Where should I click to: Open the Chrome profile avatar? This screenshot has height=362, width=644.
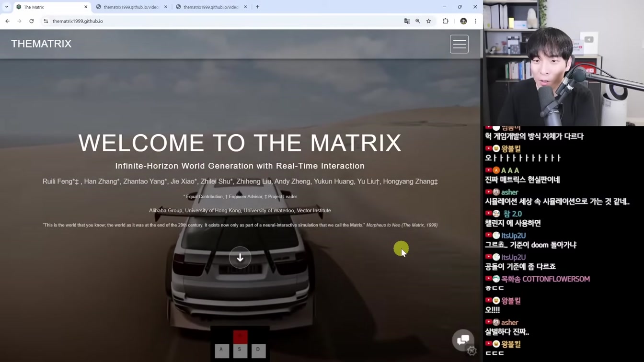click(x=463, y=21)
